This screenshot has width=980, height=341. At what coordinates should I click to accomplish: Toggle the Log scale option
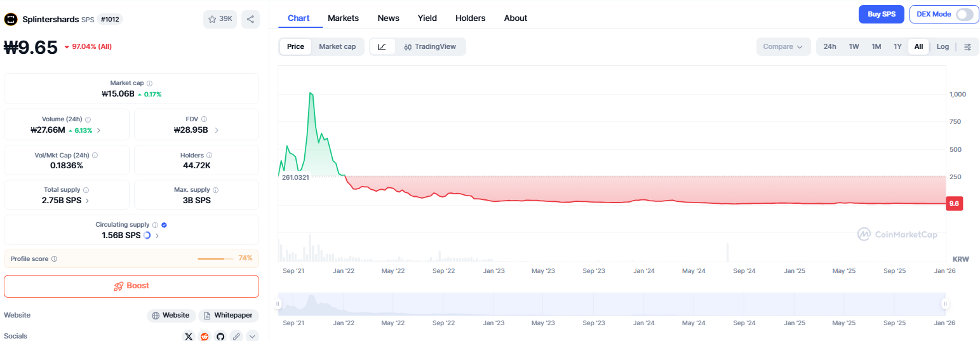943,46
